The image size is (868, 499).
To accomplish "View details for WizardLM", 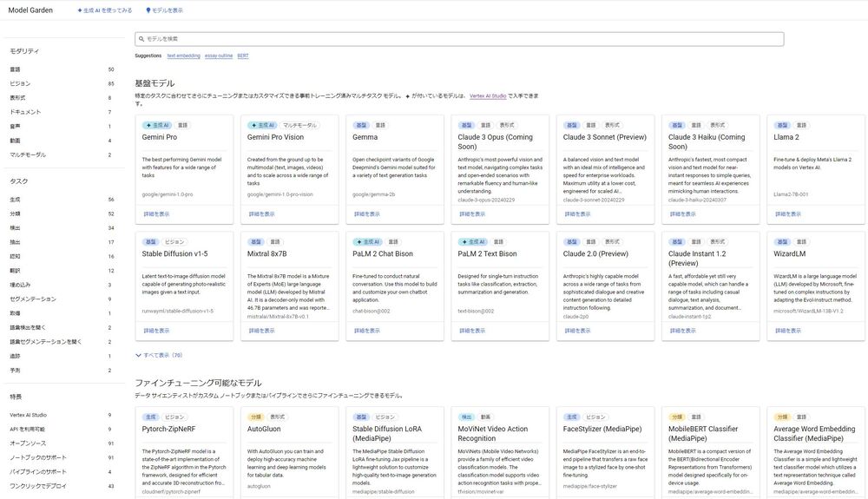I will [x=788, y=331].
